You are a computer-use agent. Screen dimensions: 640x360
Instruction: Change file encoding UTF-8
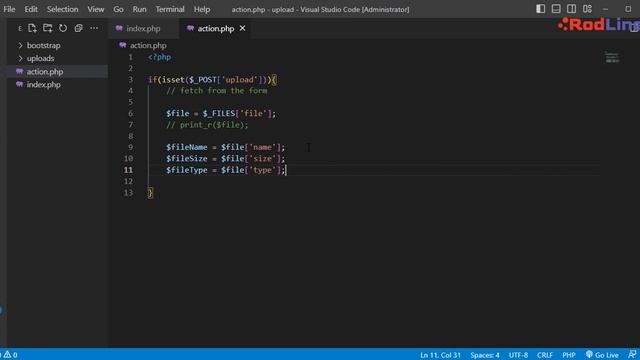point(518,355)
